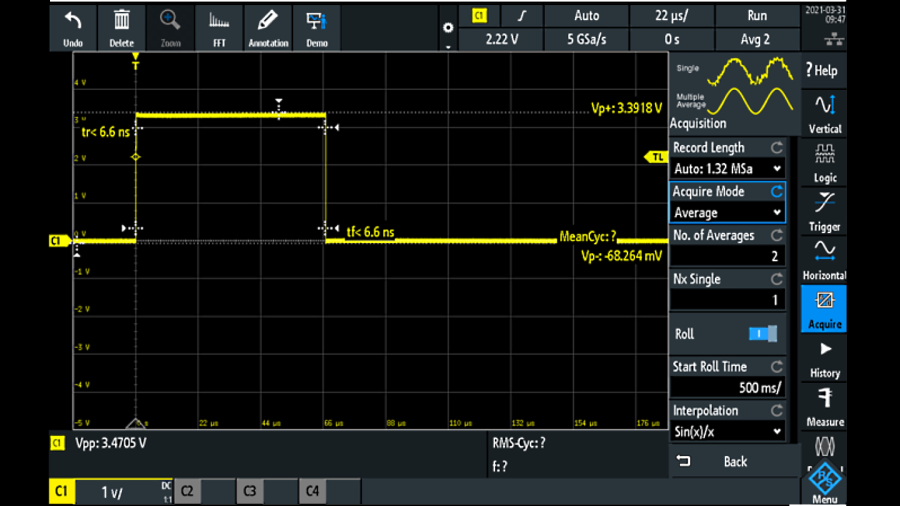Open the Trigger settings menu
This screenshot has width=900, height=506.
pyautogui.click(x=824, y=210)
